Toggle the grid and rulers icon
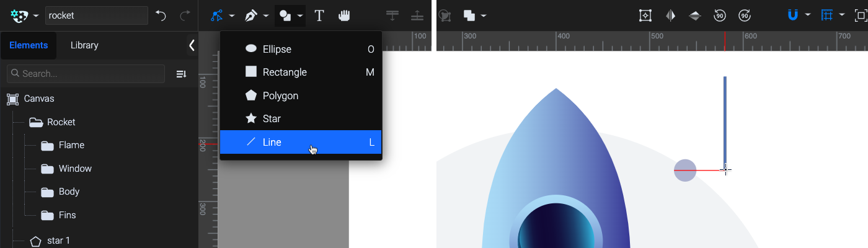The image size is (868, 248). click(x=826, y=15)
